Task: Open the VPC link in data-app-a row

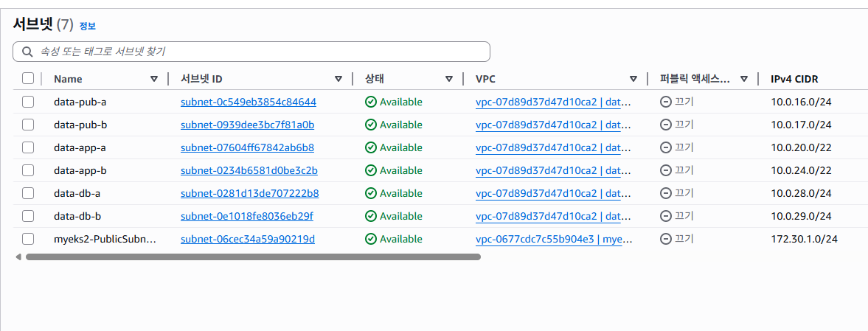Action: [x=553, y=147]
